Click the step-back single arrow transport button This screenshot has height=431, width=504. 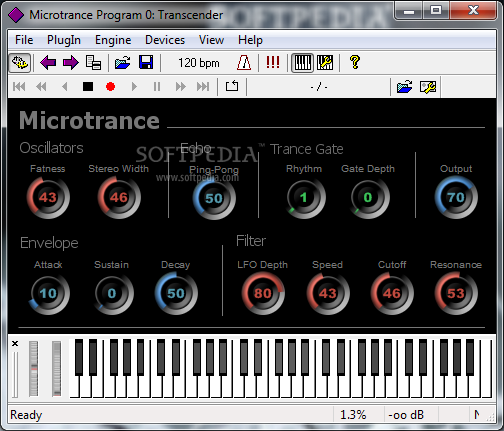[x=65, y=87]
